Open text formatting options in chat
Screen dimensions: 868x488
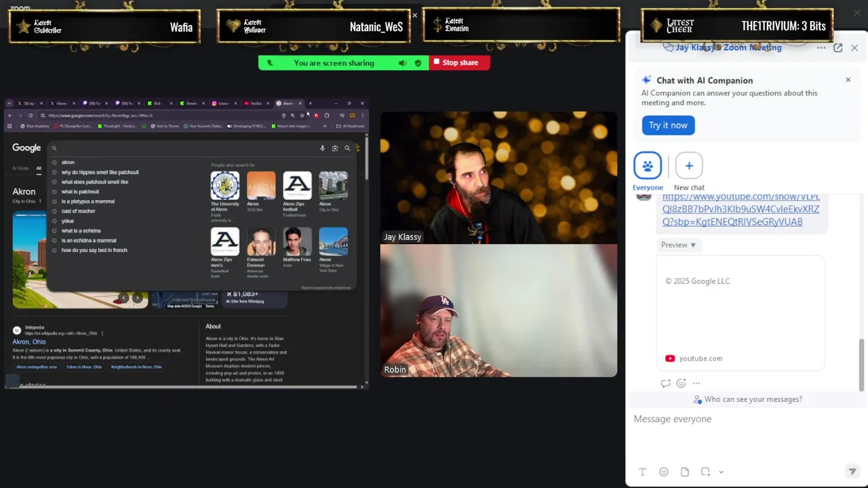tap(642, 472)
